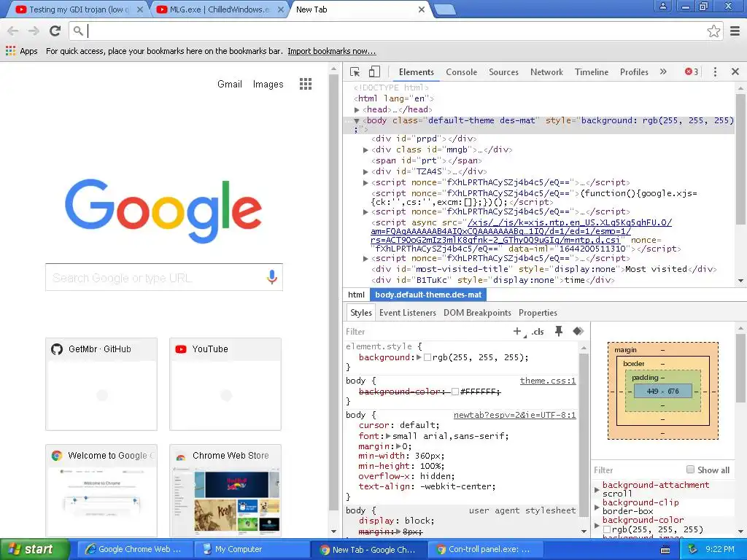Click the #FFFFFF background-color swatch
747x560 pixels.
pyautogui.click(x=455, y=392)
